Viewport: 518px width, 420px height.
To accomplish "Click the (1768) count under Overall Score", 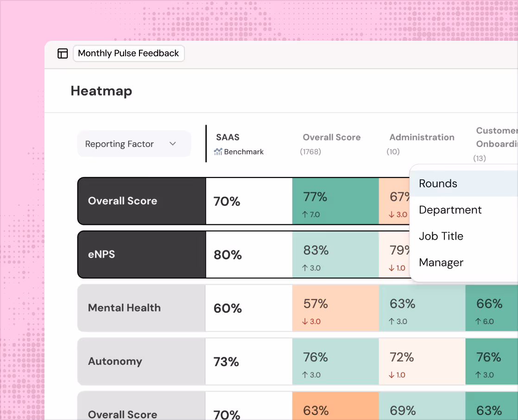I will pyautogui.click(x=310, y=152).
